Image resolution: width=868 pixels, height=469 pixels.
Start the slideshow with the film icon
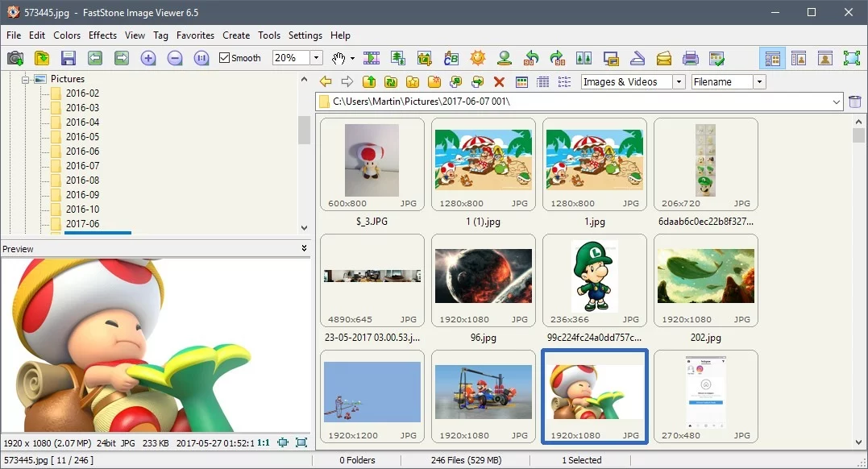pyautogui.click(x=371, y=58)
